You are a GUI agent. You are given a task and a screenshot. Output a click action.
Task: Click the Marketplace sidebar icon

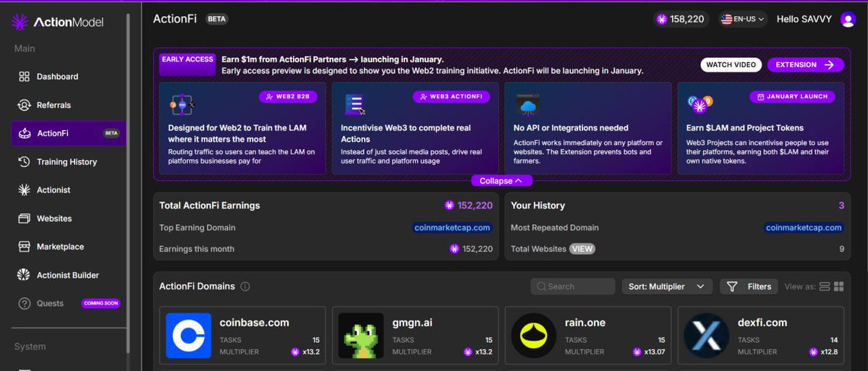tap(24, 247)
